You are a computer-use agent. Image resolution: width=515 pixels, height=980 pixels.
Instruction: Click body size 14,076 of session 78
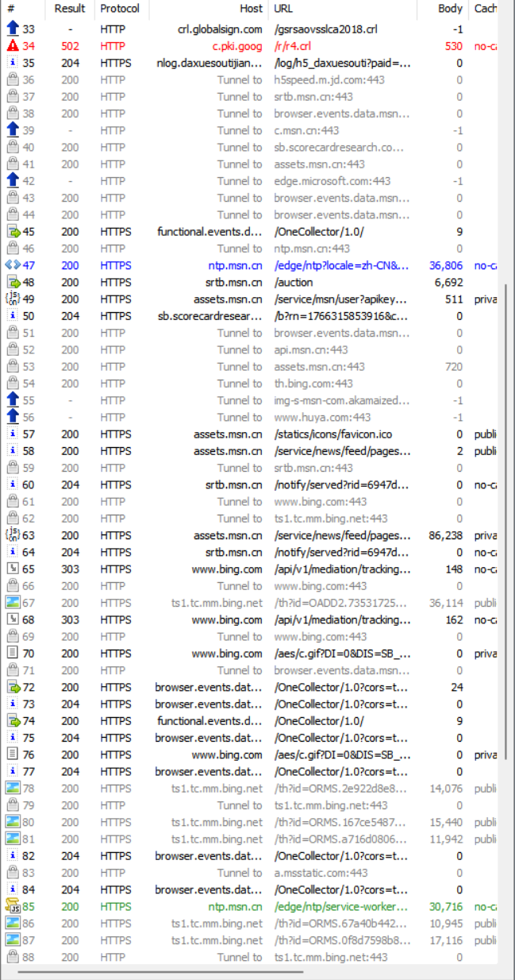[x=446, y=789]
